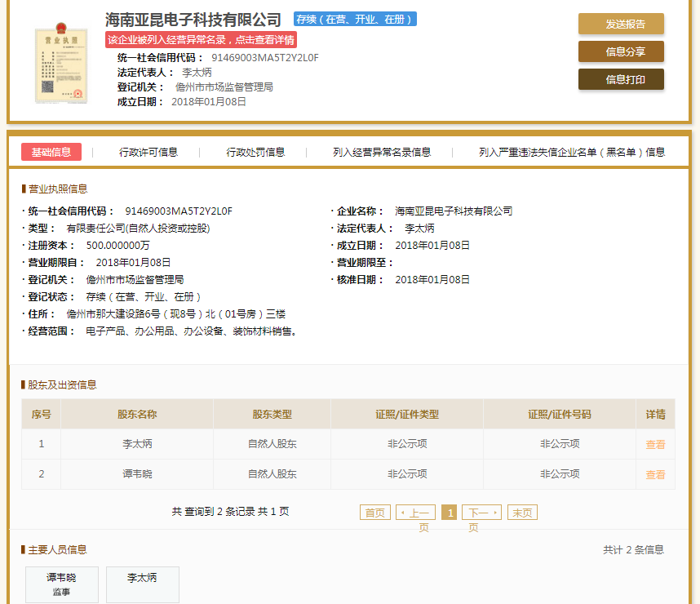Image resolution: width=700 pixels, height=604 pixels.
Task: Click 查看 for shareholder 李太炳
Action: pyautogui.click(x=655, y=444)
